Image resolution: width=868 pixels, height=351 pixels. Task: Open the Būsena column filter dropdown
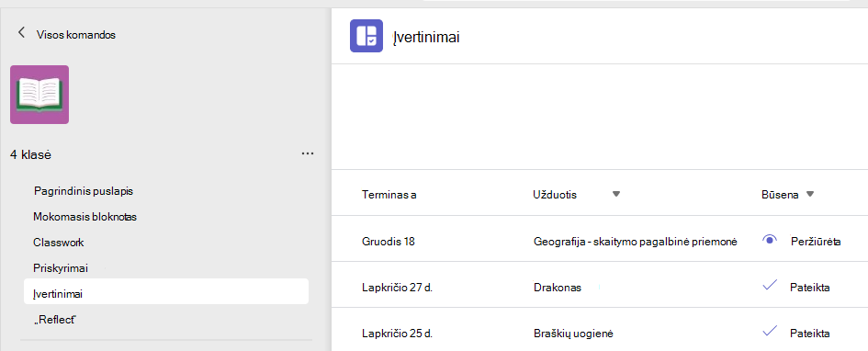click(x=810, y=194)
